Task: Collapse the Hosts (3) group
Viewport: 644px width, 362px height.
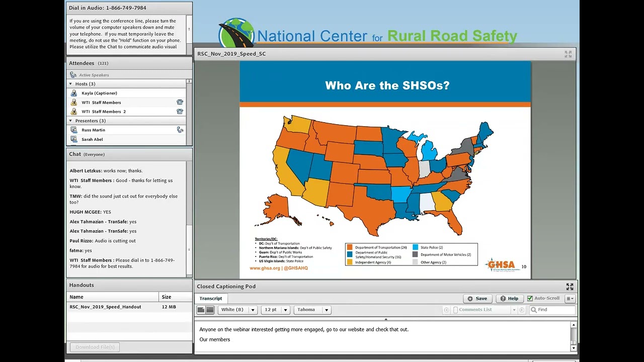Action: [x=70, y=84]
